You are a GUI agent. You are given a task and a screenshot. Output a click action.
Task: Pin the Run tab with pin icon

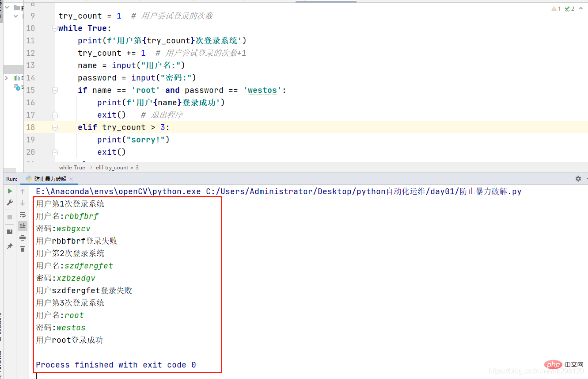(10, 246)
